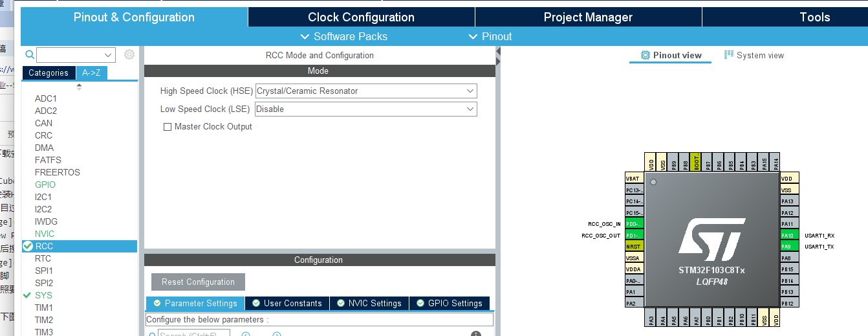Select CAN in peripheral list
This screenshot has width=868, height=336.
point(44,123)
